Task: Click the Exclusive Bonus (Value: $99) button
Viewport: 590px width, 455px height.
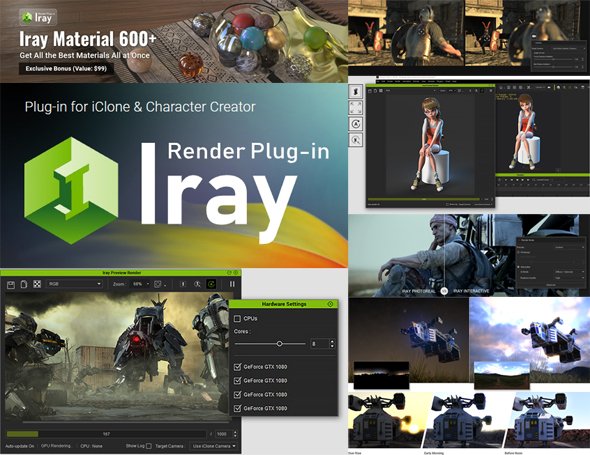Action: click(x=66, y=68)
